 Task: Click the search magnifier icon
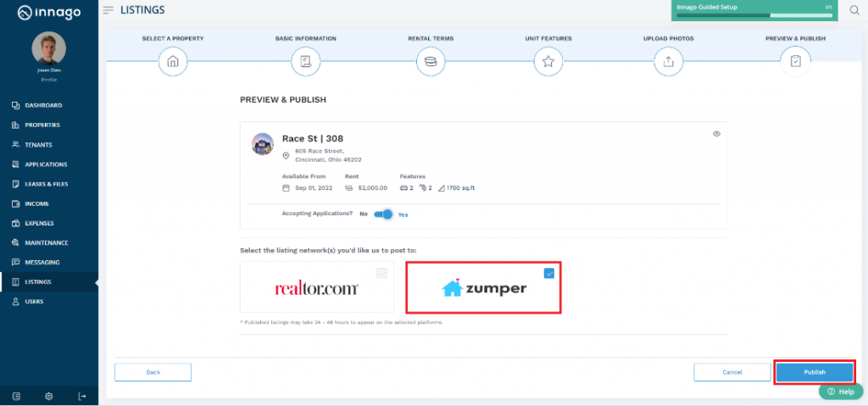click(854, 10)
